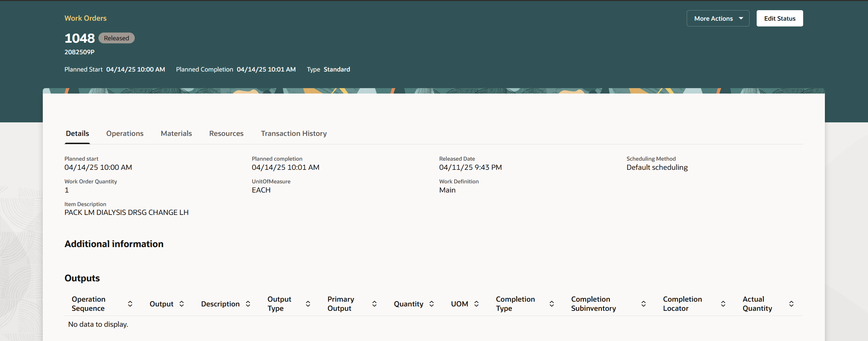Toggle sorting on Completion Locator
Image resolution: width=868 pixels, height=341 pixels.
tap(723, 303)
